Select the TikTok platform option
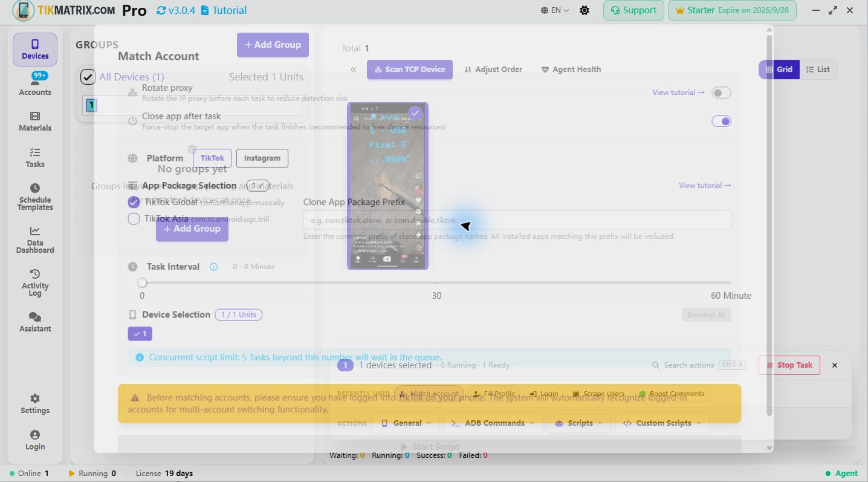Screen dimensions: 868x482 coord(212,158)
